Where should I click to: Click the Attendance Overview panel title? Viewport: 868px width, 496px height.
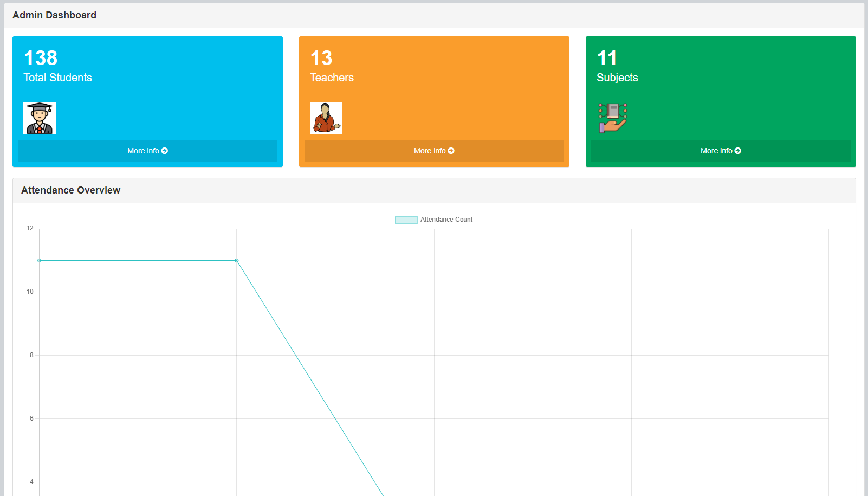[x=70, y=190]
